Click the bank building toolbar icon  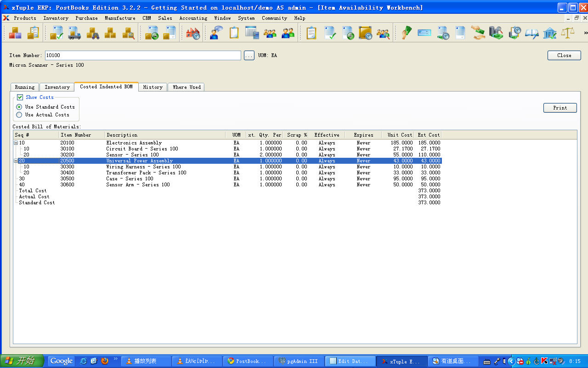point(550,33)
